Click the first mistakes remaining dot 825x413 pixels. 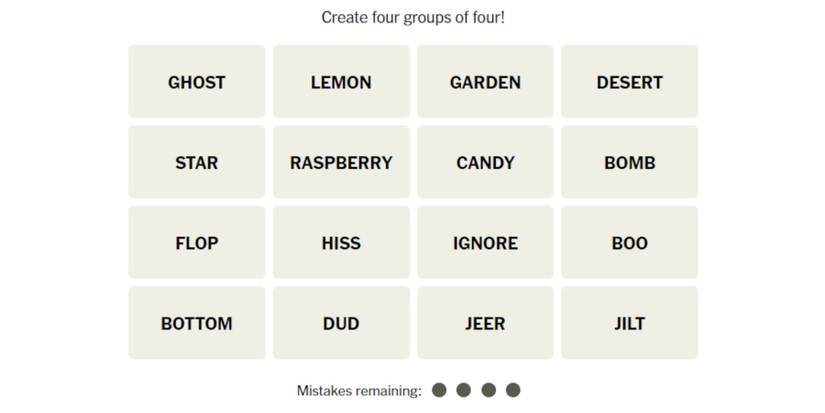[439, 390]
